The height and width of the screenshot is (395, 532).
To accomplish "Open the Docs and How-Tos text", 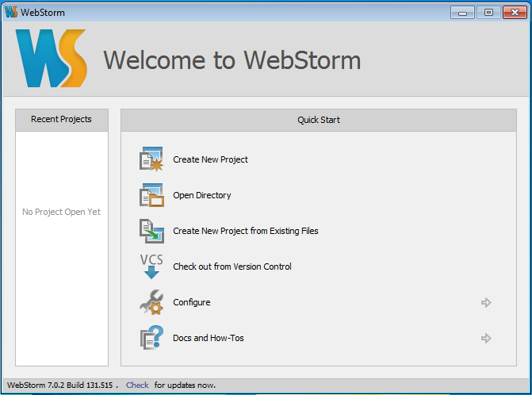I will (209, 338).
